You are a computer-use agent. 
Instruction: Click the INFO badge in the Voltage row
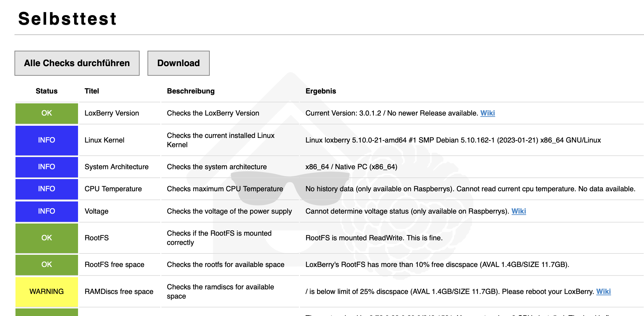click(x=47, y=211)
